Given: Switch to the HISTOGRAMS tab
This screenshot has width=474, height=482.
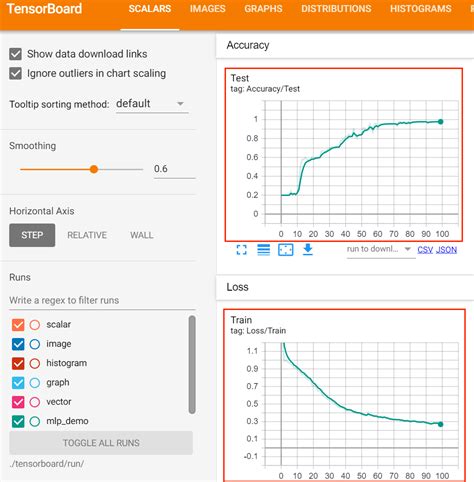Looking at the screenshot, I should tap(421, 9).
